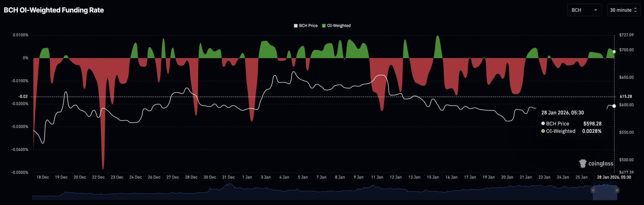Click the 18 Dec date axis label
Screen dimensions: 644x205
[x=43, y=177]
